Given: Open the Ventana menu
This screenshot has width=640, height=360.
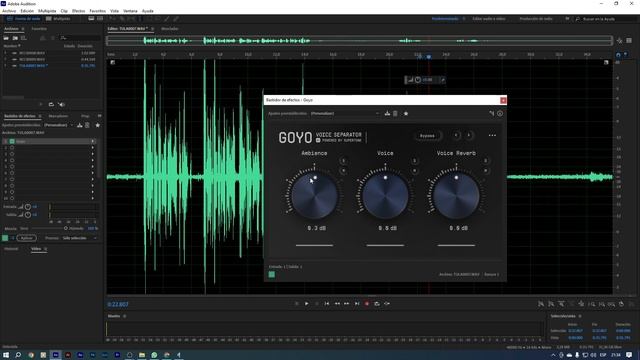Looking at the screenshot, I should [x=130, y=11].
